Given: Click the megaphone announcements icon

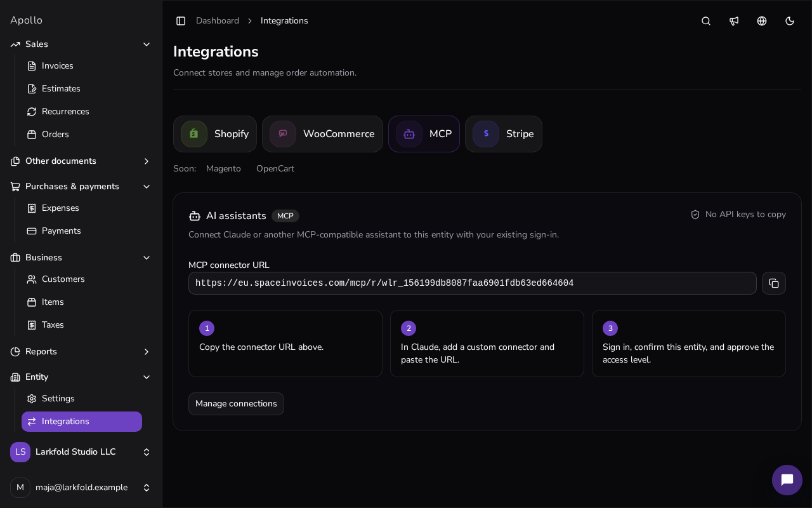Looking at the screenshot, I should [734, 21].
